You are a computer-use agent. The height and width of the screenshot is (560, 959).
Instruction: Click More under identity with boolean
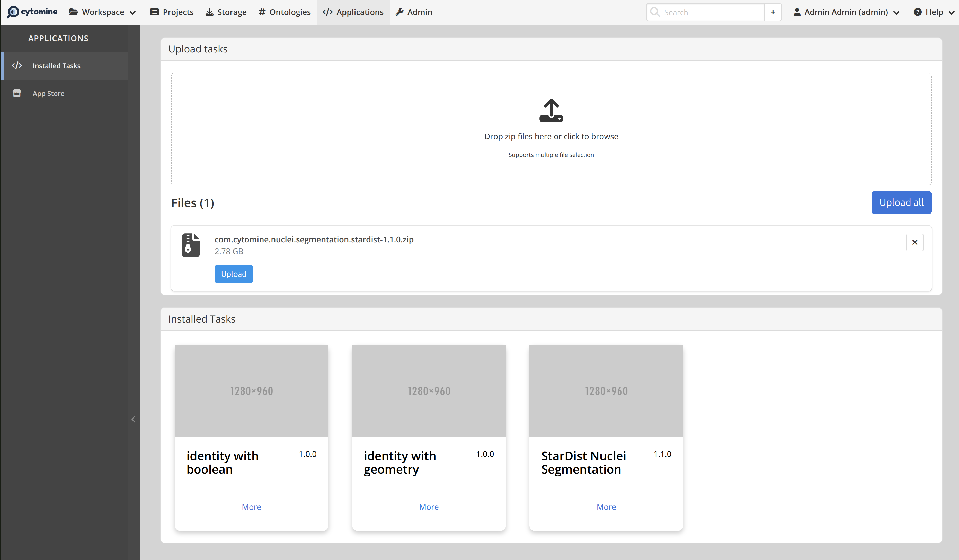point(252,507)
